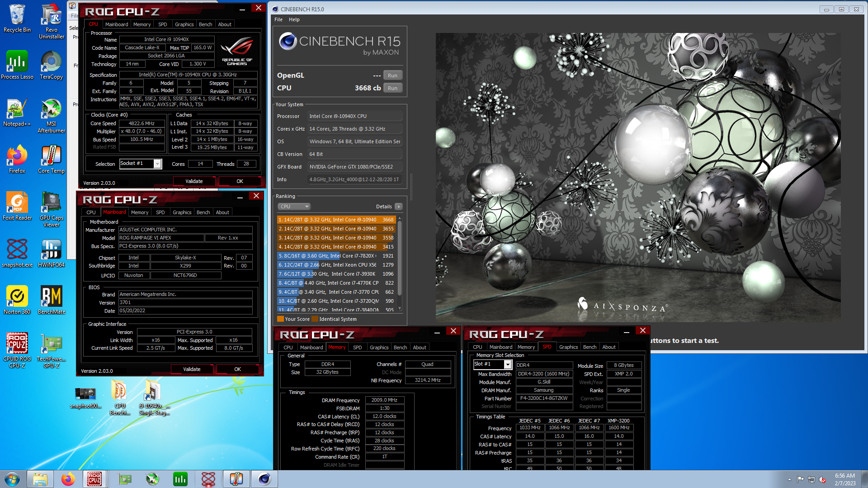Image resolution: width=868 pixels, height=488 pixels.
Task: Open snapshot.exe desktop icon
Action: pos(17,253)
